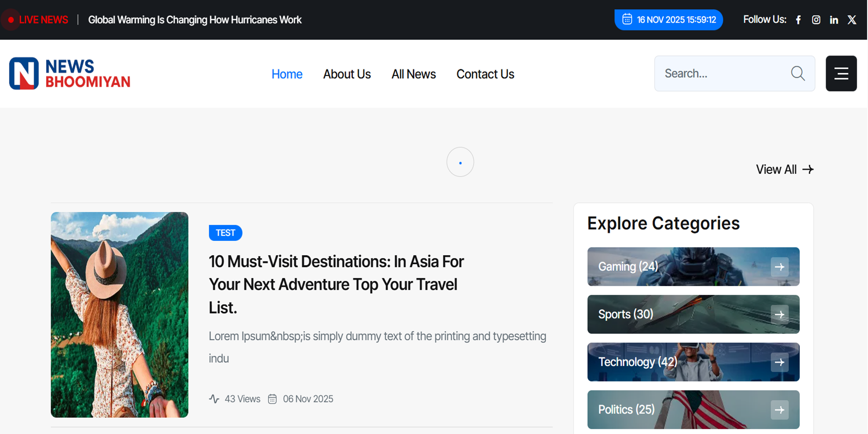
Task: Click the TEST category badge
Action: pyautogui.click(x=225, y=233)
